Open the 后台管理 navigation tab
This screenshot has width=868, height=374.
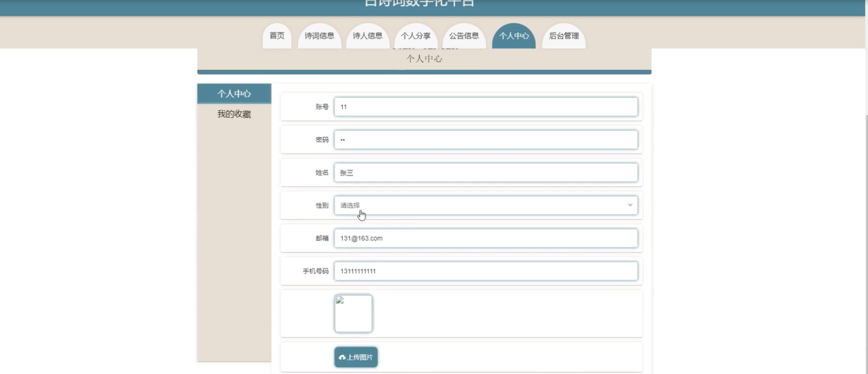pos(564,36)
